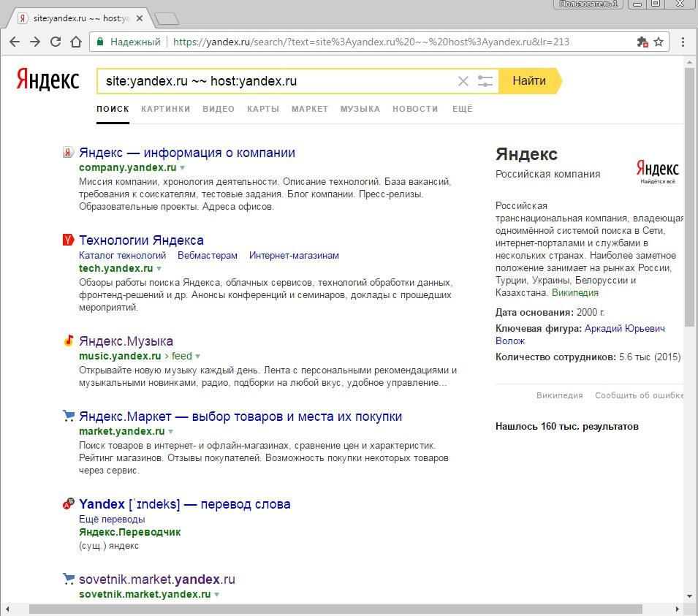
Task: Open the Ещё menu in navigation
Action: (462, 109)
